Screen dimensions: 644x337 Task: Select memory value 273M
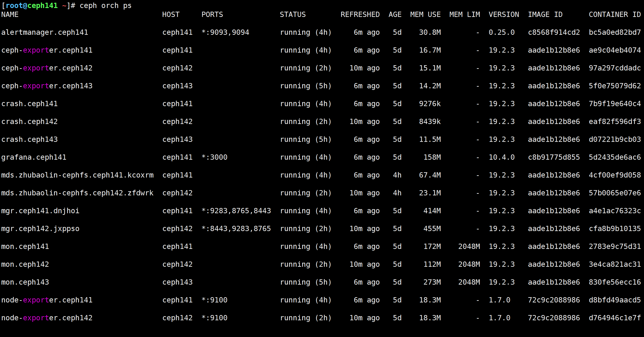coord(432,282)
